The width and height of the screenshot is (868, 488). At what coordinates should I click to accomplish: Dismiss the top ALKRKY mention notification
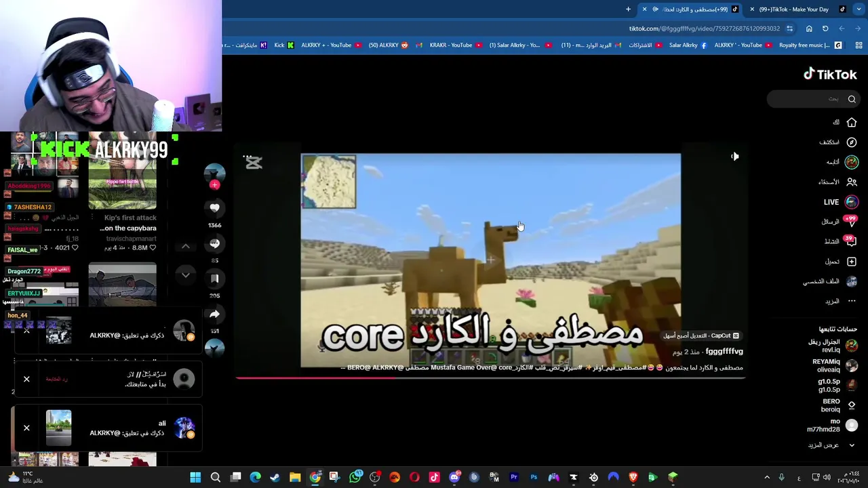[x=26, y=331]
